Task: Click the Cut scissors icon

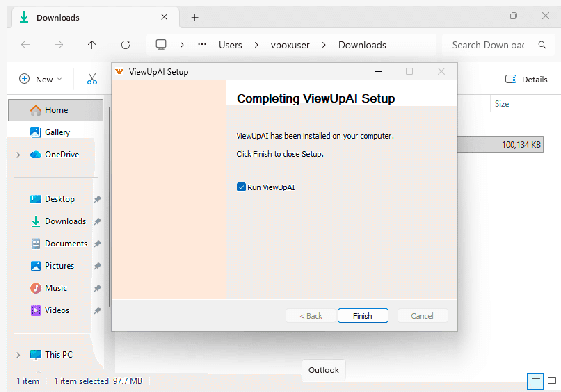Action: pos(92,79)
